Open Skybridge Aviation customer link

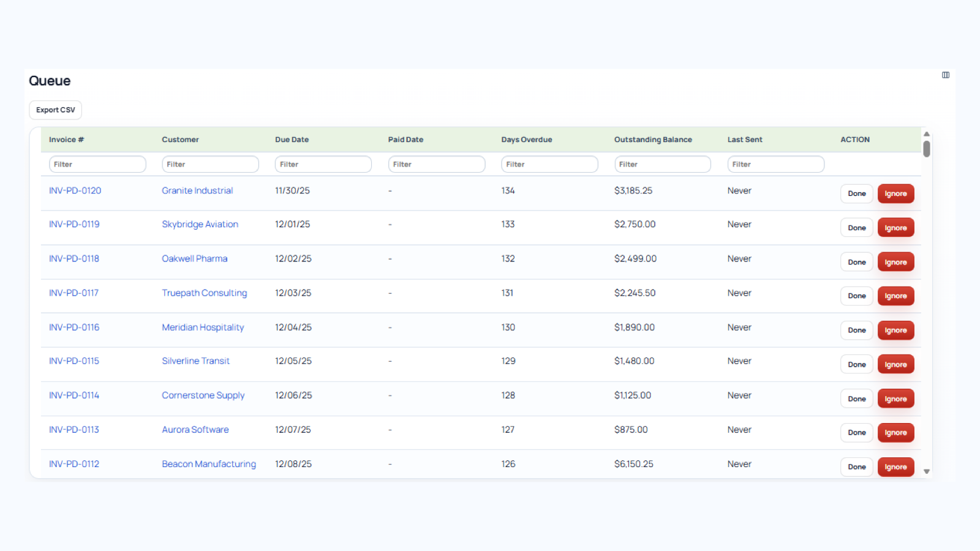click(200, 224)
